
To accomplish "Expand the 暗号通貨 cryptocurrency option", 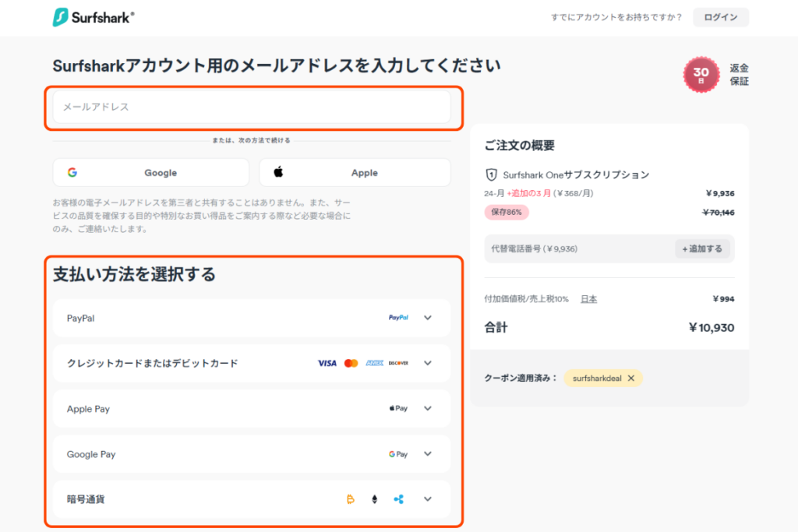I will pos(427,499).
